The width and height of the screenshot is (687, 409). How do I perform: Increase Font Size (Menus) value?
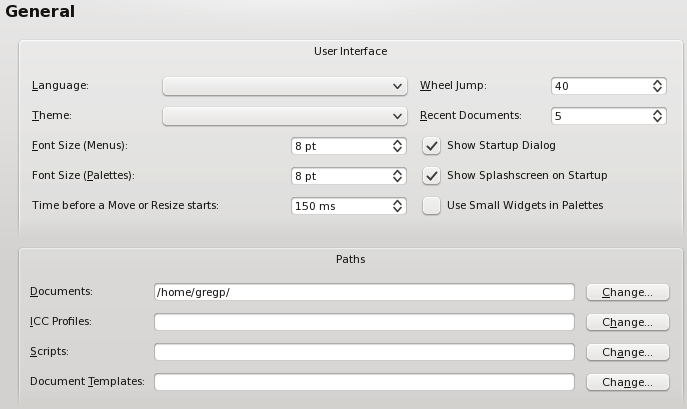397,142
